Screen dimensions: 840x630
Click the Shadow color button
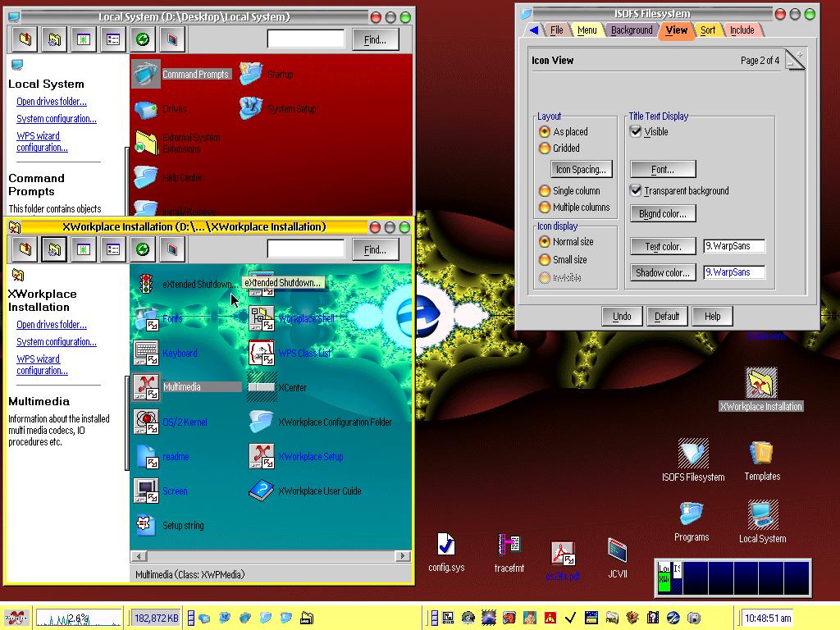[662, 272]
